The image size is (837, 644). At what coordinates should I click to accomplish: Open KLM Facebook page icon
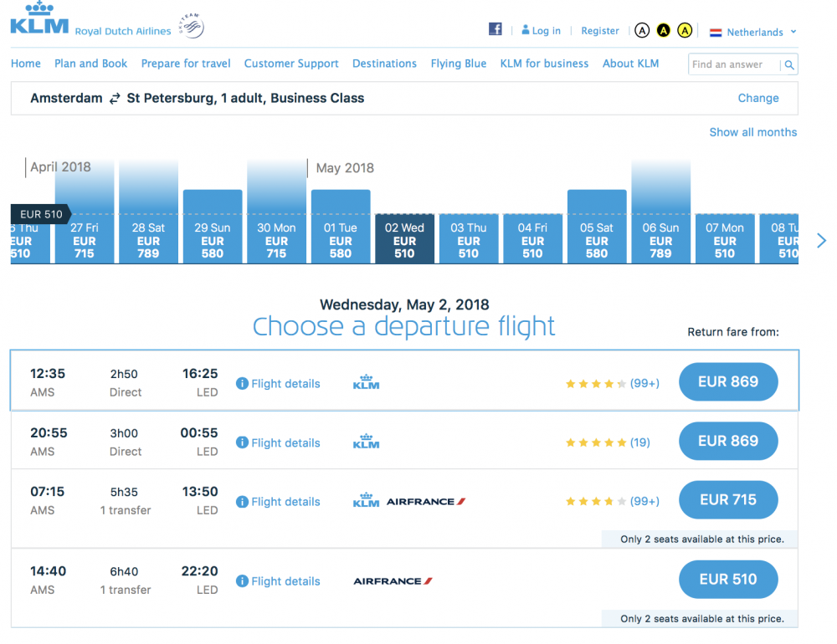coord(496,28)
